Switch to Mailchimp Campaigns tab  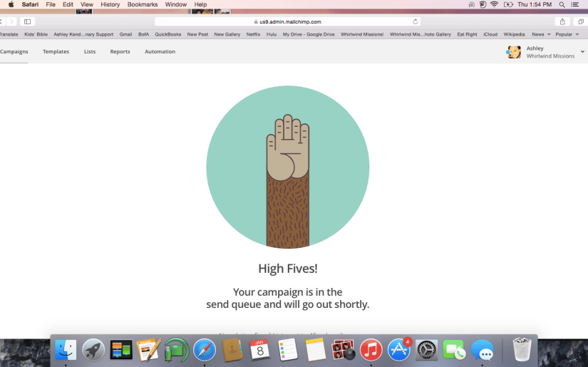(x=14, y=52)
